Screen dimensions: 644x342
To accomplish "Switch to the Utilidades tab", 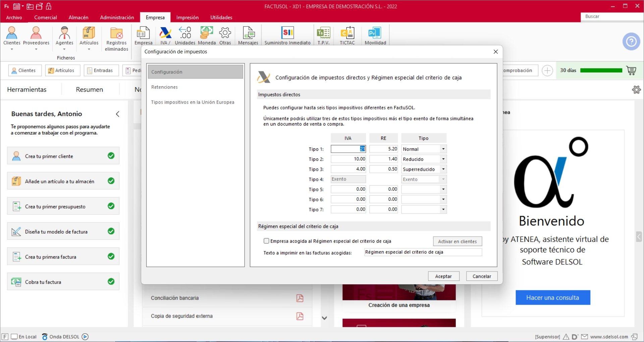I will click(221, 17).
